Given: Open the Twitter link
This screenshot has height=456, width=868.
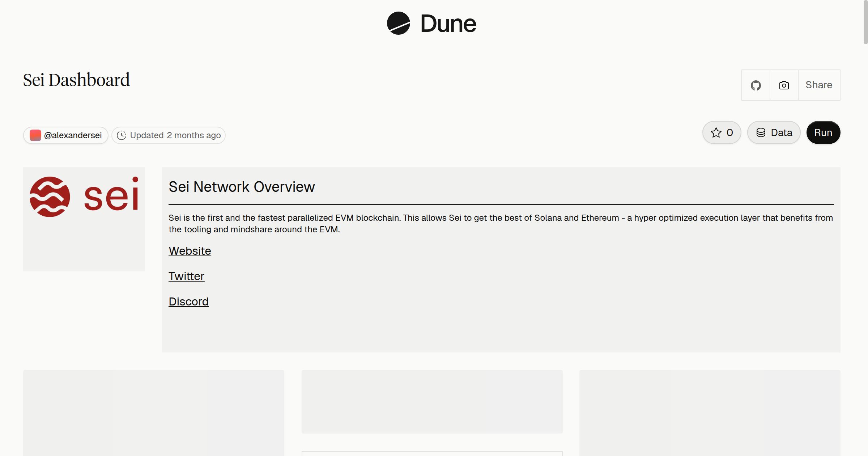Looking at the screenshot, I should [x=186, y=276].
